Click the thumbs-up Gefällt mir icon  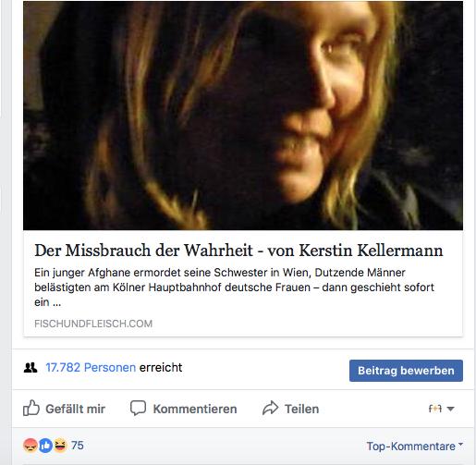click(x=31, y=408)
